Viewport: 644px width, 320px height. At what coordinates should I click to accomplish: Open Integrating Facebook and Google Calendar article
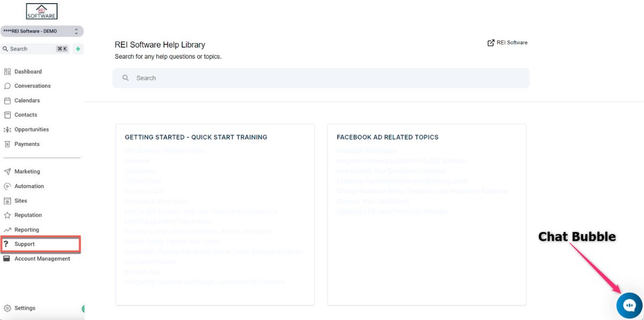pos(206,282)
